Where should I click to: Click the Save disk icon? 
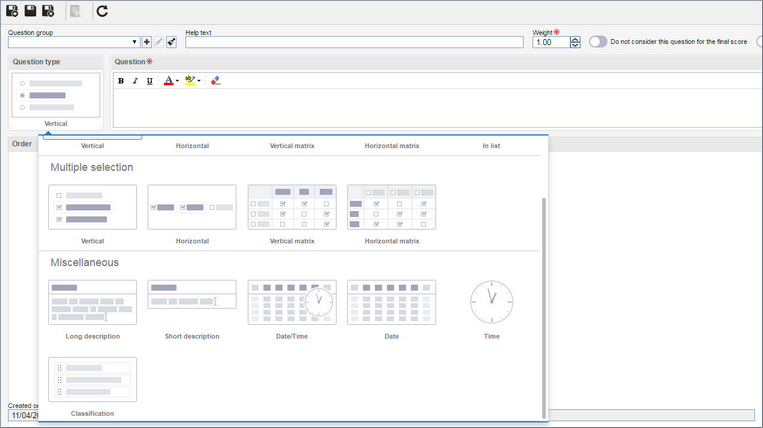click(x=30, y=11)
